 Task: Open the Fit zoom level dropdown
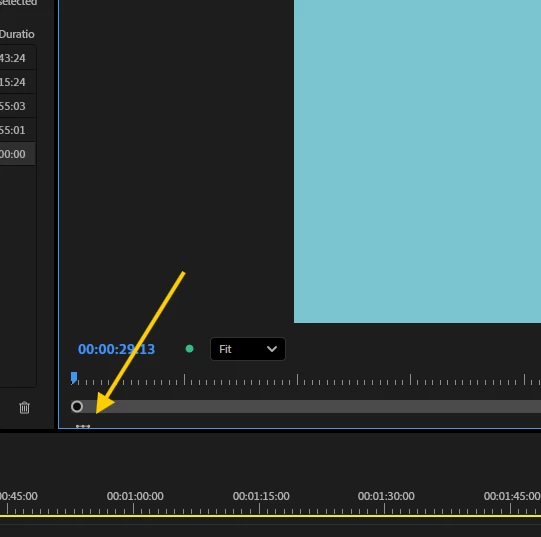click(x=248, y=349)
